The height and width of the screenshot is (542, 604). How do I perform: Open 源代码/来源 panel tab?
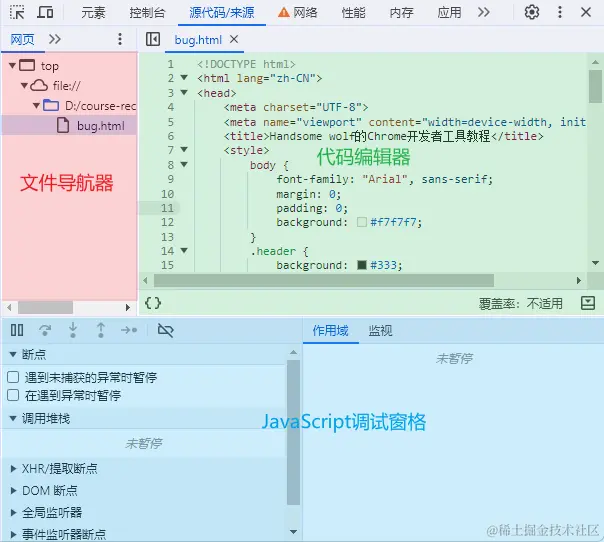(x=221, y=13)
